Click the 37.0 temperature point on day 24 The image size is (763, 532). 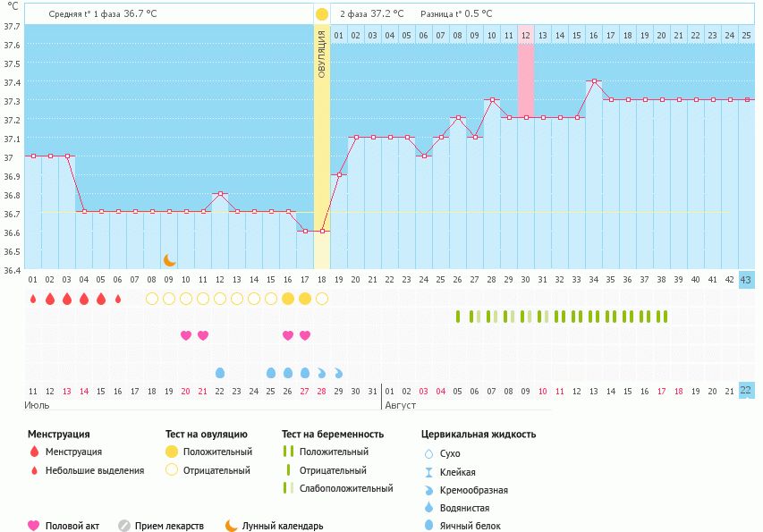click(424, 156)
